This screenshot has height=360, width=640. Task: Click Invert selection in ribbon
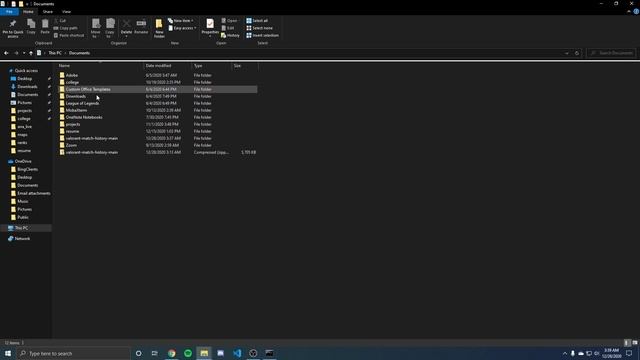point(262,35)
